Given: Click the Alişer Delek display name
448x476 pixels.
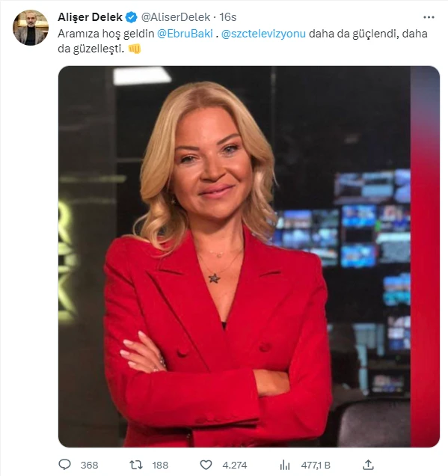Looking at the screenshot, I should point(90,17).
